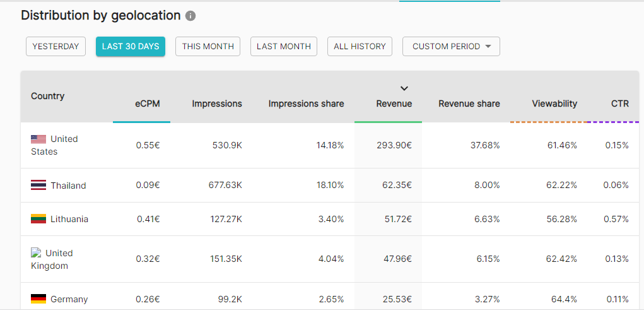Viewport: 644px width, 313px height.
Task: Sort table by Country column header
Action: click(x=48, y=96)
